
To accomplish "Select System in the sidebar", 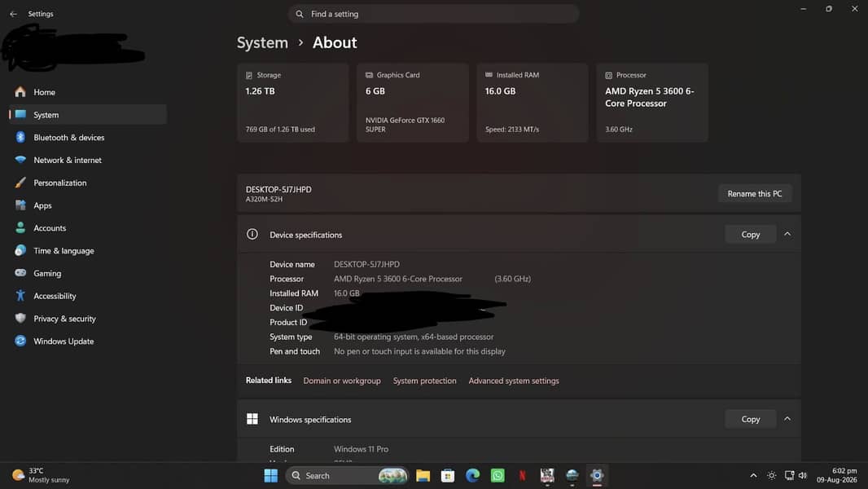I will click(x=87, y=115).
